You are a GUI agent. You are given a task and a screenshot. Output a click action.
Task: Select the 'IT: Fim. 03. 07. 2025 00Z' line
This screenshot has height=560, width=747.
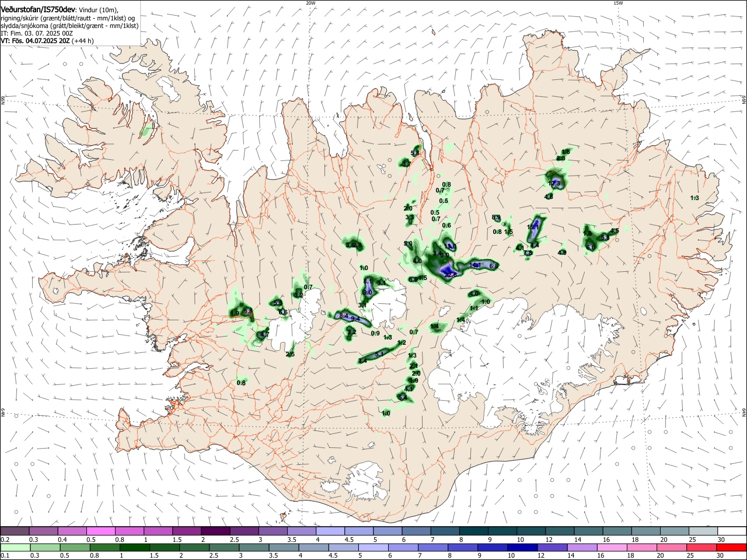click(x=37, y=33)
